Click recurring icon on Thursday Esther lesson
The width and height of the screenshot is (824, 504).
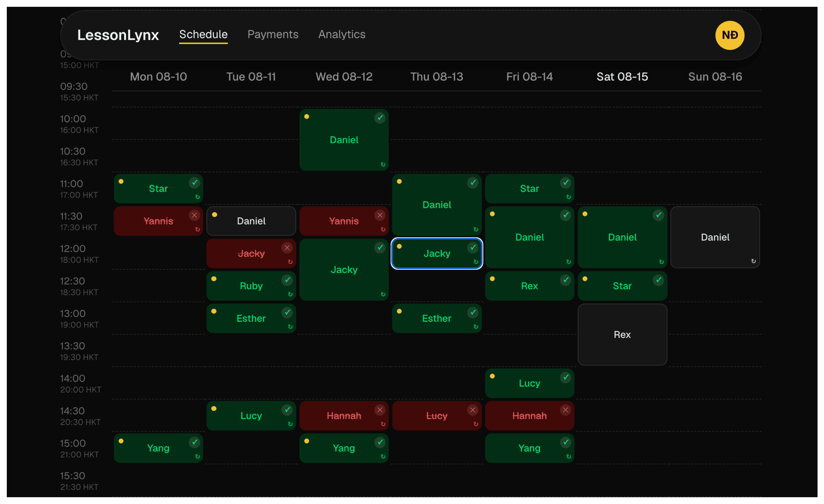476,327
